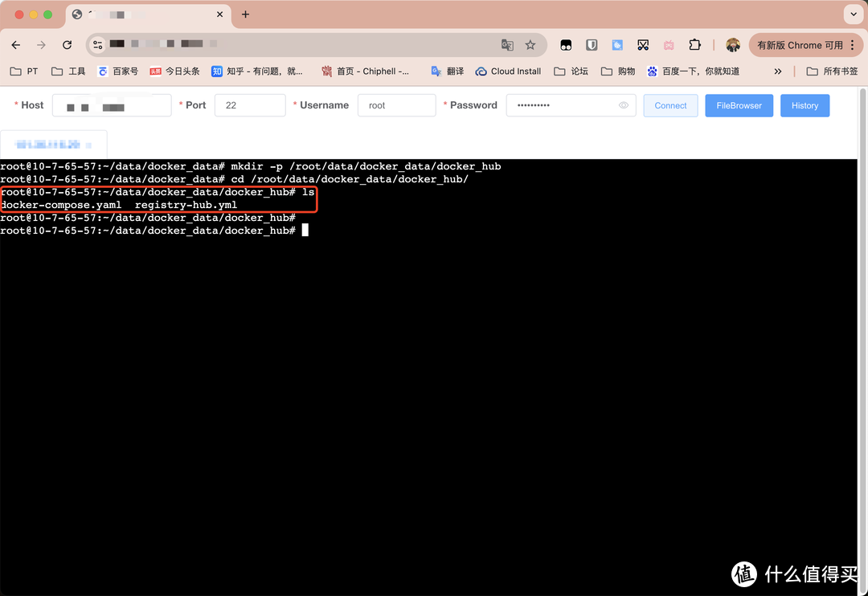Open the 购物 bookmark folder
This screenshot has height=596, width=868.
(x=618, y=71)
